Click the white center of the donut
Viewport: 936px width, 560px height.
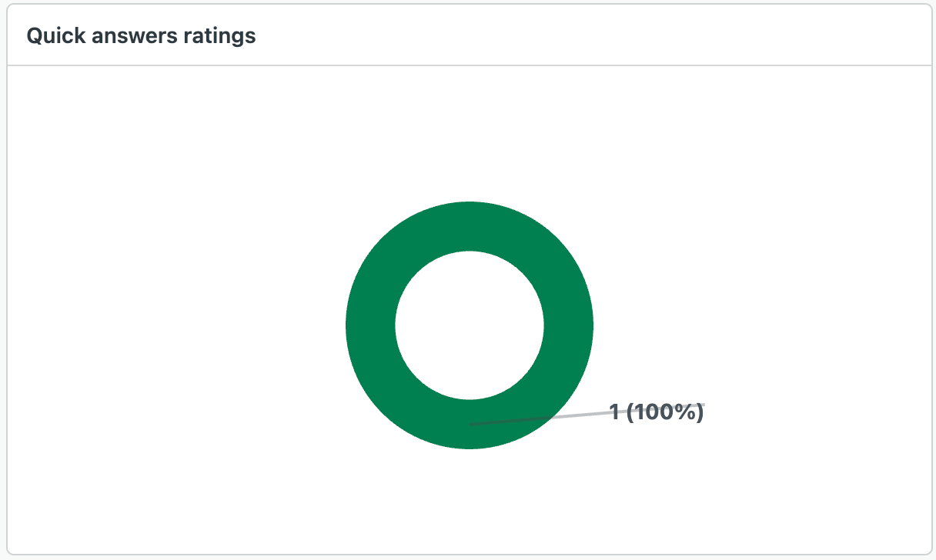pos(470,325)
